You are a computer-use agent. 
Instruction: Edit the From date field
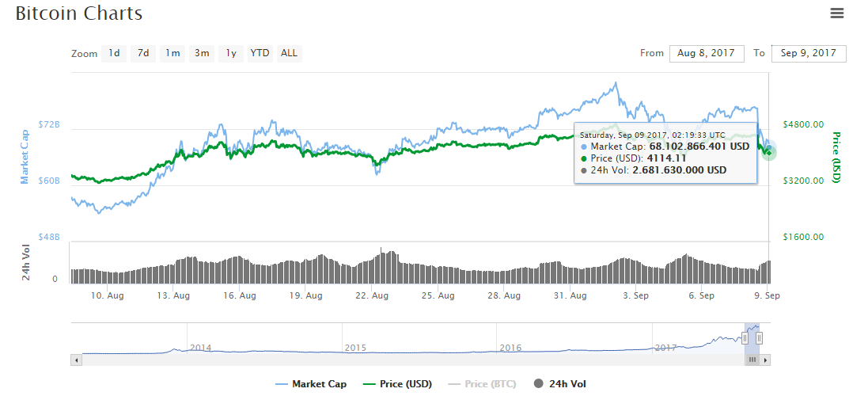[707, 53]
